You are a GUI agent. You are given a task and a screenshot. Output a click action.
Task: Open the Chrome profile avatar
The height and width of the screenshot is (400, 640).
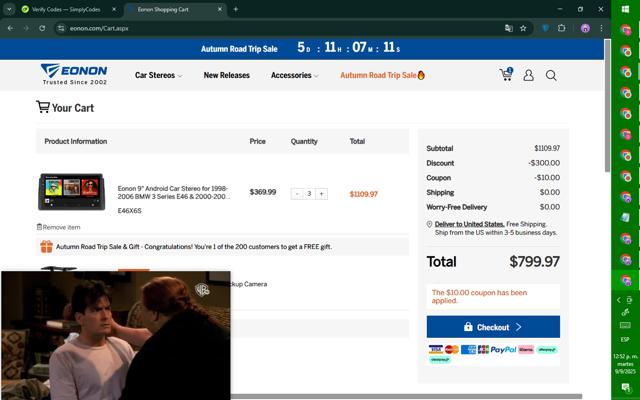pyautogui.click(x=585, y=28)
